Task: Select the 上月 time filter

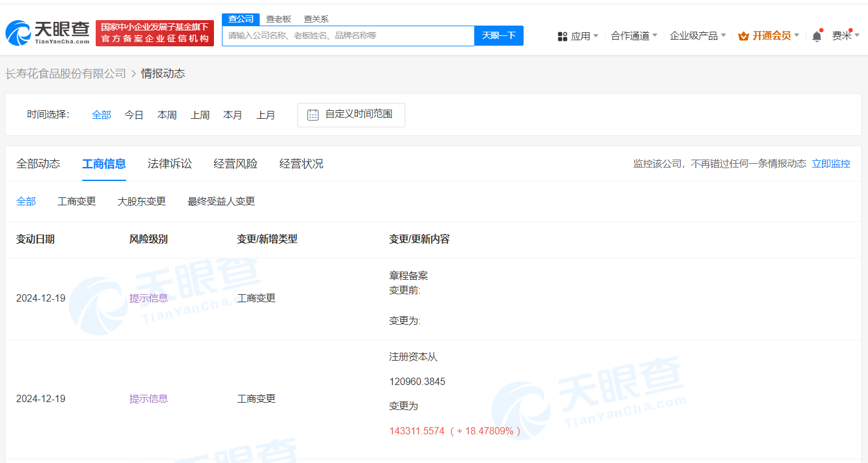Action: point(266,115)
